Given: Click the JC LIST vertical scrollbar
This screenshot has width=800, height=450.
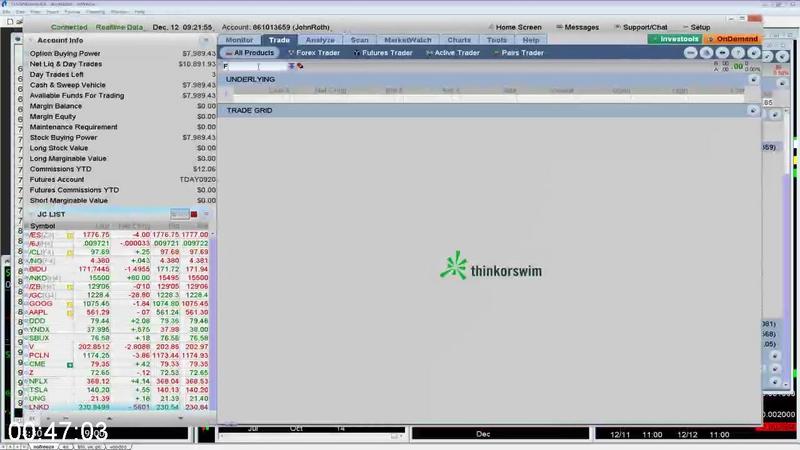Looking at the screenshot, I should pos(213,321).
